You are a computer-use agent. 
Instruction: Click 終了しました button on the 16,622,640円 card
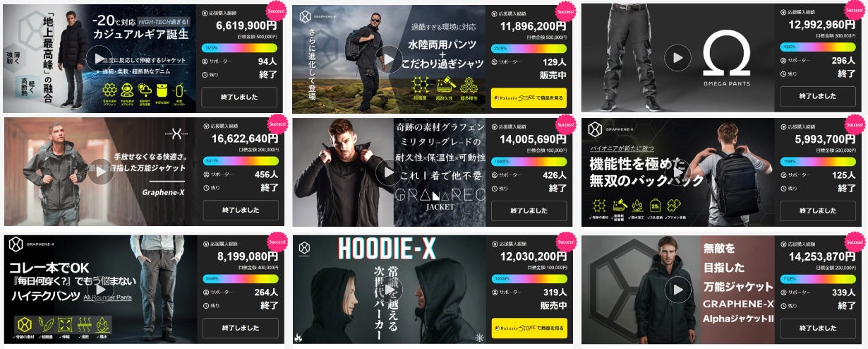click(x=240, y=211)
